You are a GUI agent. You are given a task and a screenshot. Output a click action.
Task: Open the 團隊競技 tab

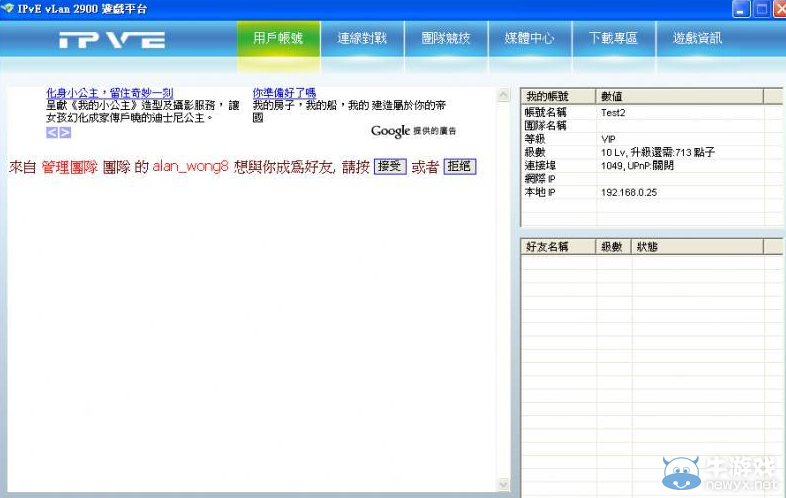(x=446, y=39)
